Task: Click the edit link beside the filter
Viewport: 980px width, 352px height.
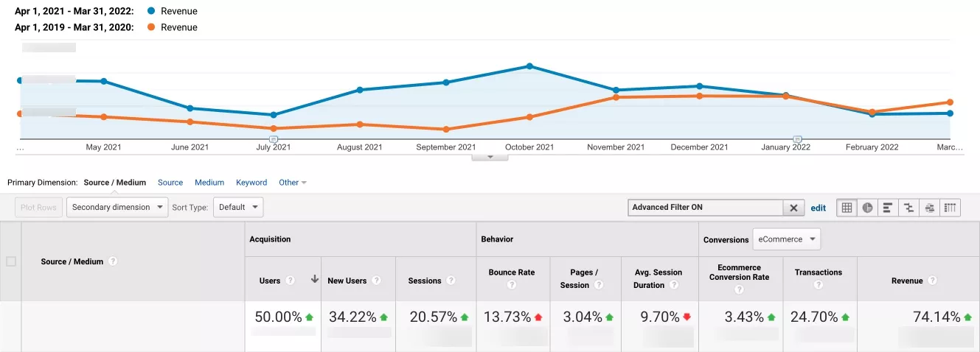Action: coord(819,208)
